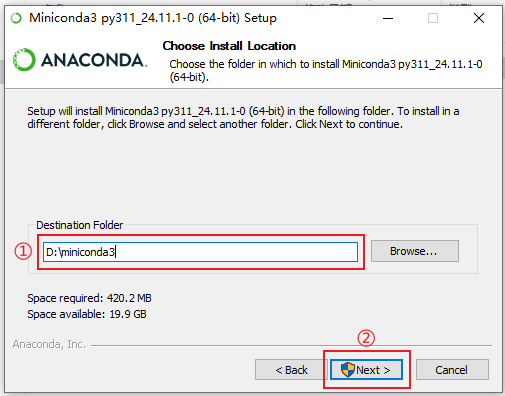505x396 pixels.
Task: Go to previous step with Back
Action: pos(291,370)
